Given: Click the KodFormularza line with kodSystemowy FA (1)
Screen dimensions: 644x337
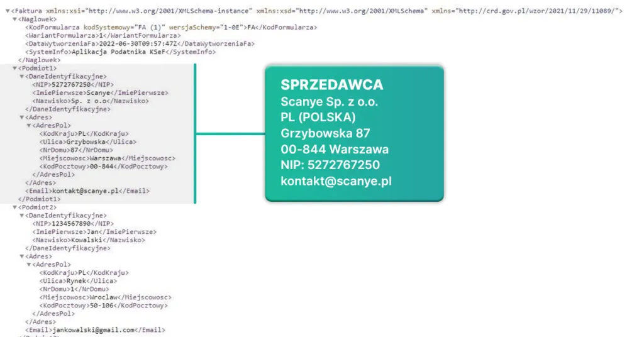Looking at the screenshot, I should coord(171,28).
